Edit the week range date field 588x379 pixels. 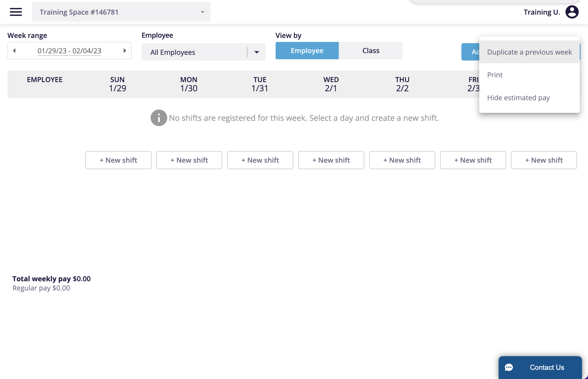click(x=70, y=51)
